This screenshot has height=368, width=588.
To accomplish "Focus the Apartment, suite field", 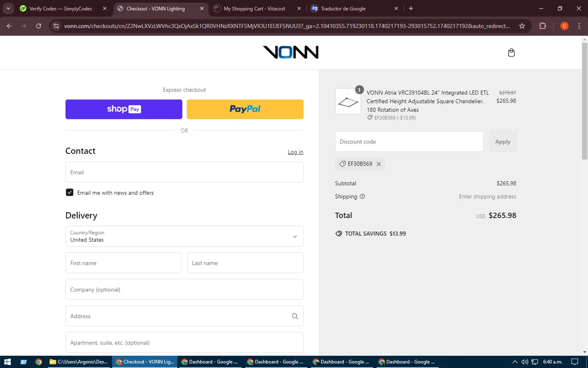I will tap(184, 342).
